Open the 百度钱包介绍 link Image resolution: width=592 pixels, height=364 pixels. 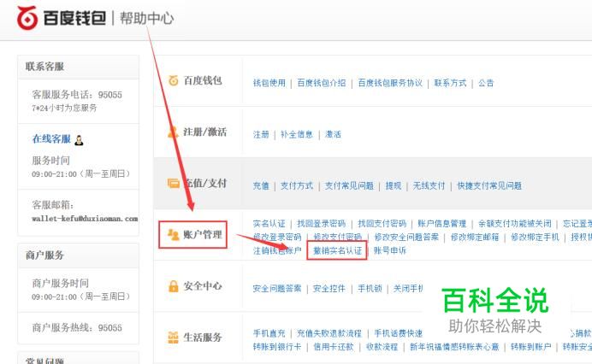tap(322, 83)
